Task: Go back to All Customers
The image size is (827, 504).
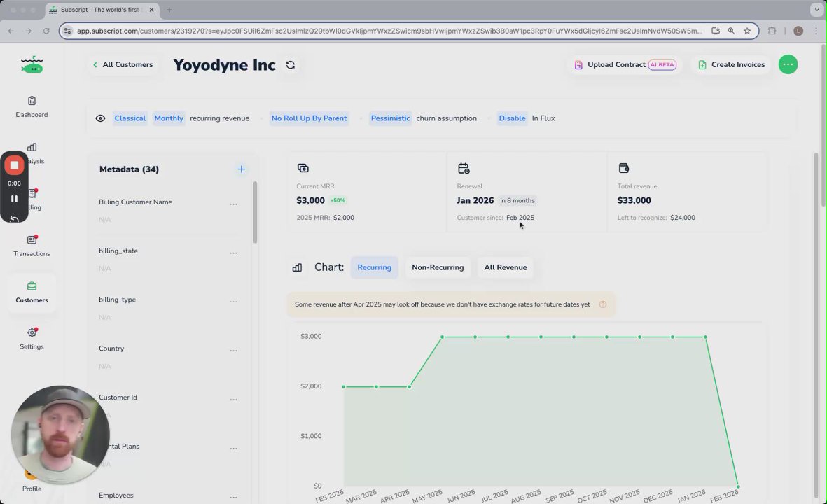Action: [x=123, y=65]
